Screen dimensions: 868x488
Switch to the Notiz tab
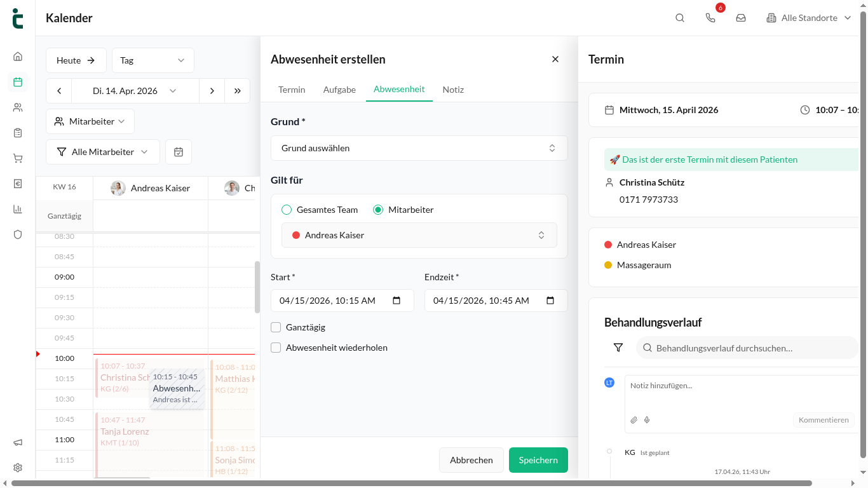coord(453,90)
